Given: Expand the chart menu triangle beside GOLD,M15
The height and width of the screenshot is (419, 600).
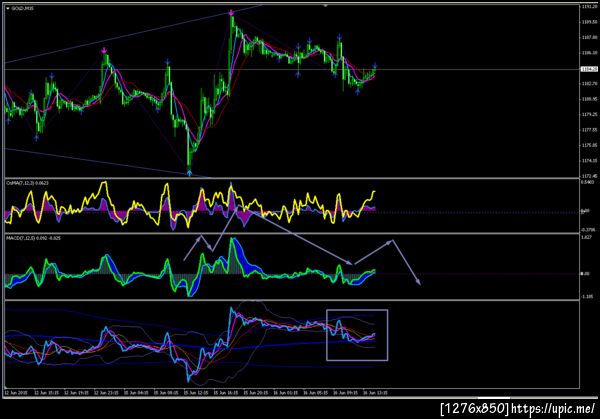Looking at the screenshot, I should pyautogui.click(x=8, y=8).
